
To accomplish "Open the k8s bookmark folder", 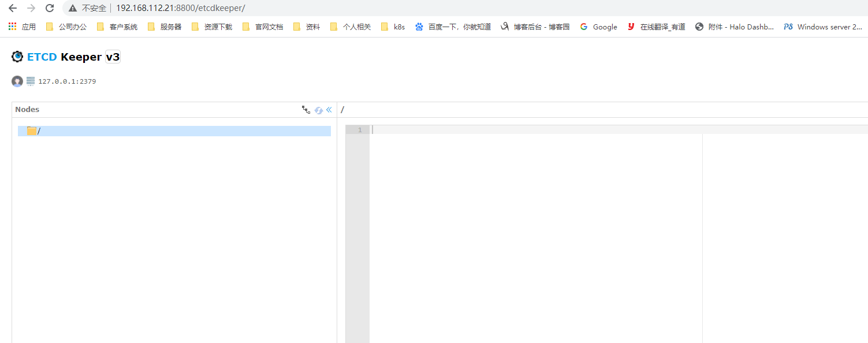I will click(x=393, y=27).
